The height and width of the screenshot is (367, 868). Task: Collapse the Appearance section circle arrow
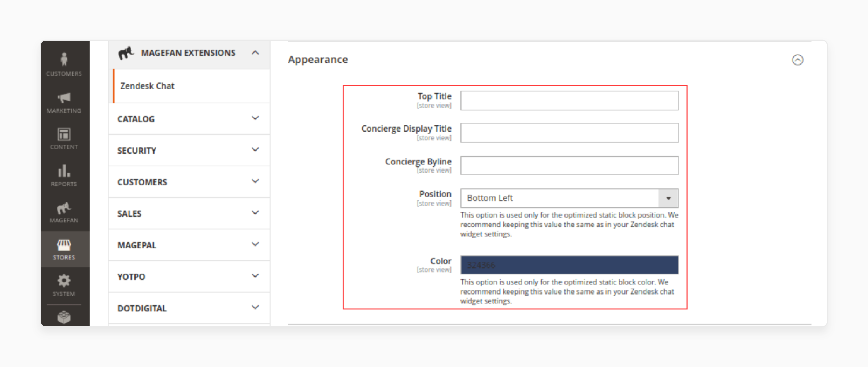click(798, 60)
